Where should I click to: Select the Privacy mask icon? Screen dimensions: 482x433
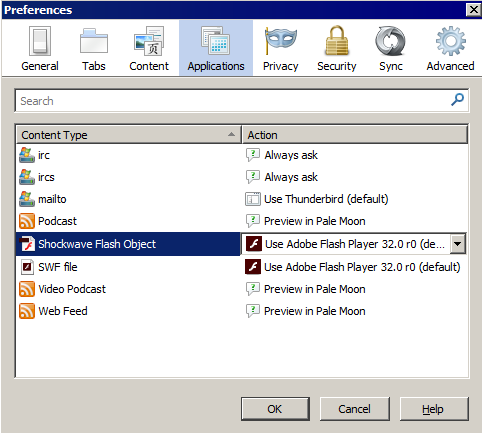[x=280, y=41]
